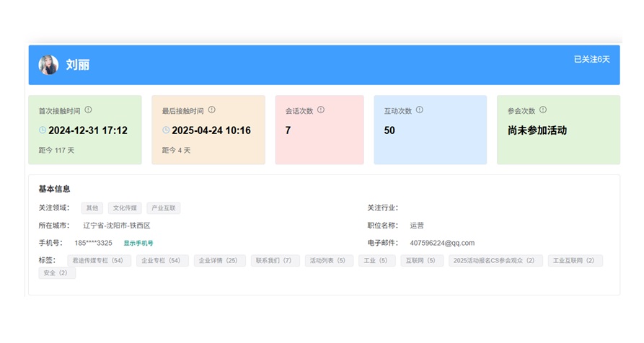Click 刘丽's profile avatar
This screenshot has height=343, width=644.
(48, 65)
